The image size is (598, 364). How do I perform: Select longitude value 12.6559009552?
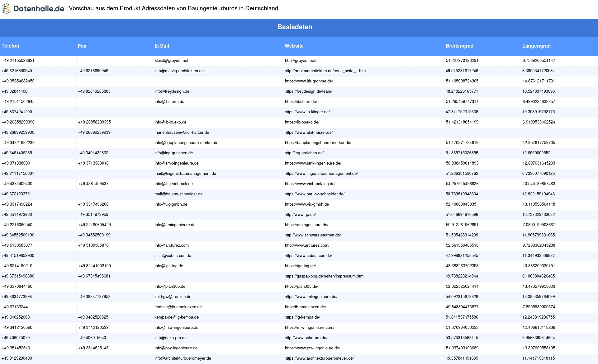coord(536,153)
